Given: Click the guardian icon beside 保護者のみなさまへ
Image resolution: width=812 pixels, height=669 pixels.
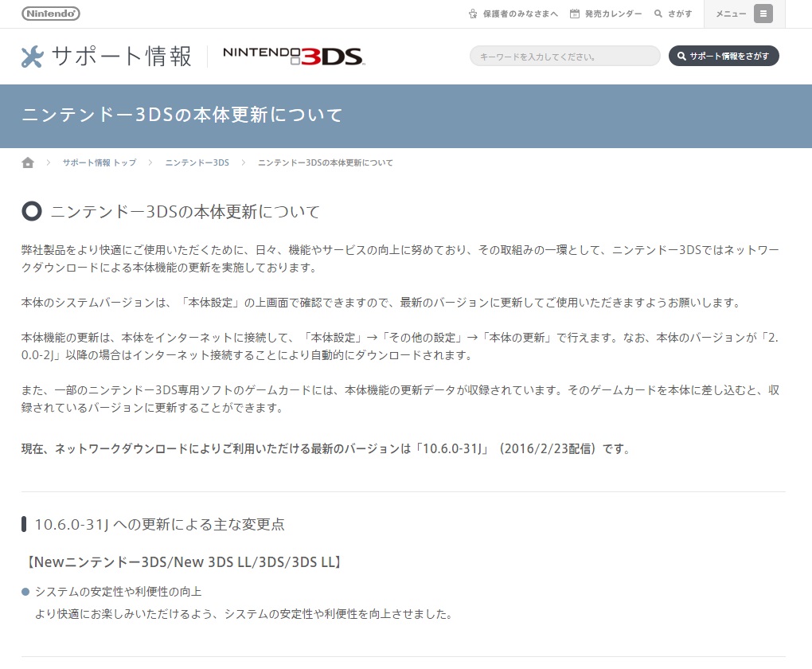Looking at the screenshot, I should tap(473, 14).
